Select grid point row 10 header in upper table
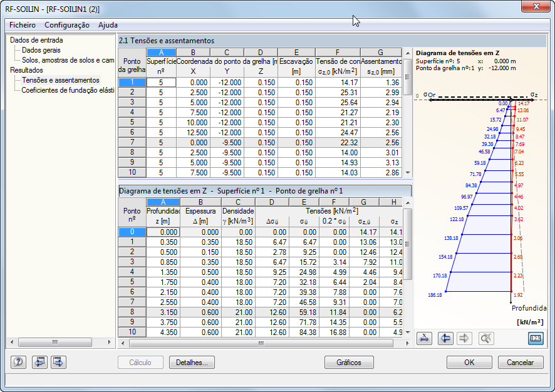 (132, 172)
